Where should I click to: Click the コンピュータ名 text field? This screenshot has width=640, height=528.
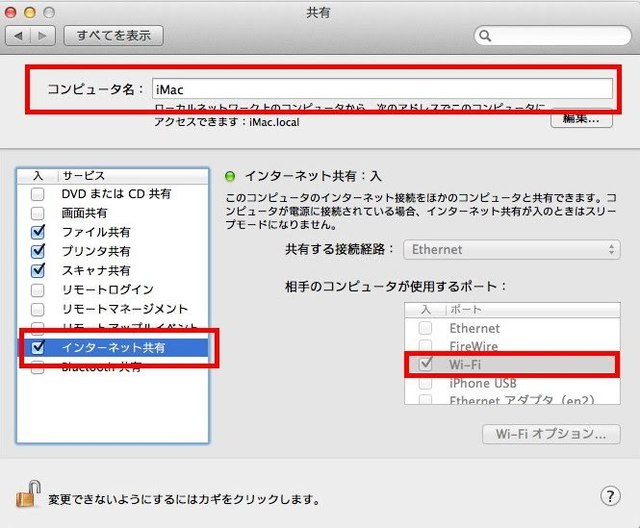coord(382,88)
